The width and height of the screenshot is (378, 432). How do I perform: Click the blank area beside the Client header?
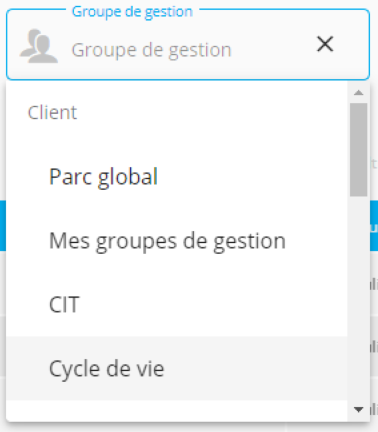click(212, 112)
